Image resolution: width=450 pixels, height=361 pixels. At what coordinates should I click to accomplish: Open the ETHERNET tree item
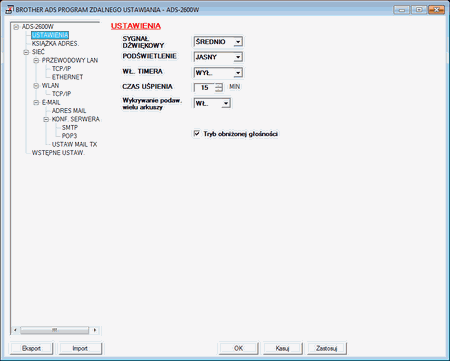[x=67, y=77]
